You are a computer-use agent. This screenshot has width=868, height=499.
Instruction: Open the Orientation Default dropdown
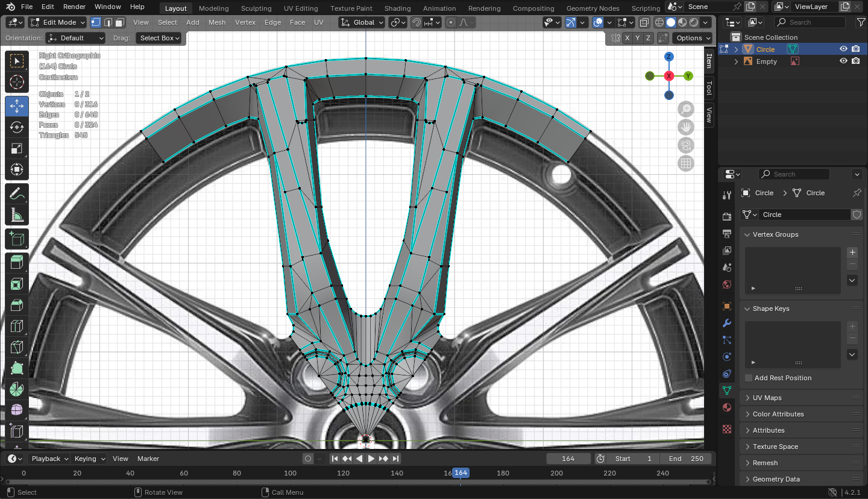(x=75, y=38)
